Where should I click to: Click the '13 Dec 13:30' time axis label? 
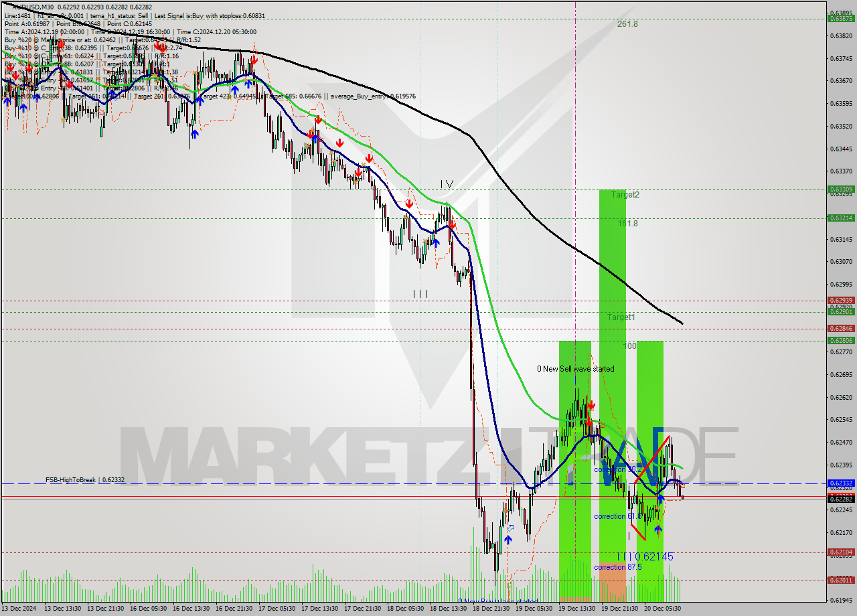tap(63, 608)
